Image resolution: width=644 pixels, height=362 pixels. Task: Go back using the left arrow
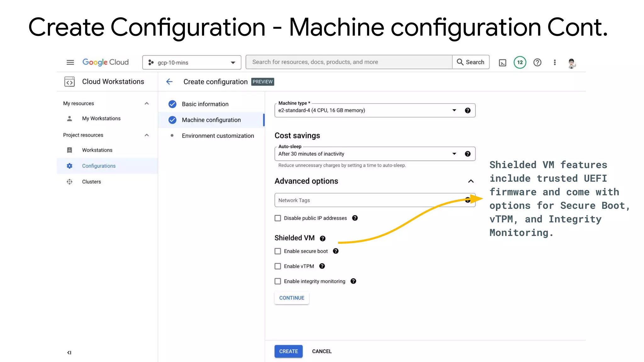tap(169, 82)
